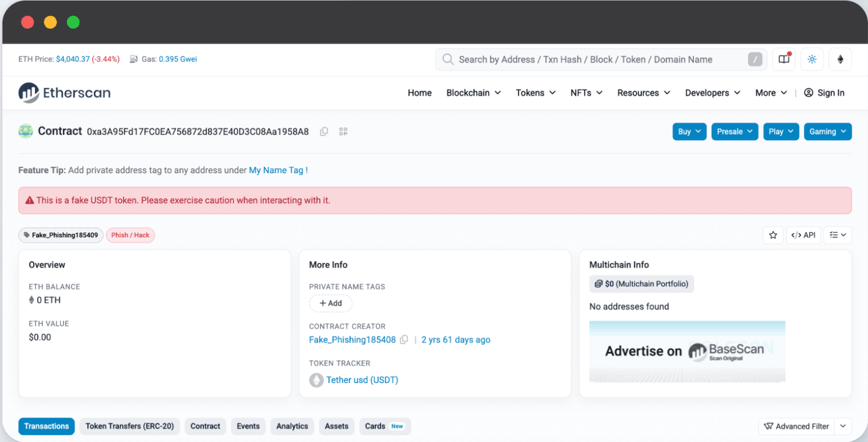Expand the Tokens menu

coord(535,93)
